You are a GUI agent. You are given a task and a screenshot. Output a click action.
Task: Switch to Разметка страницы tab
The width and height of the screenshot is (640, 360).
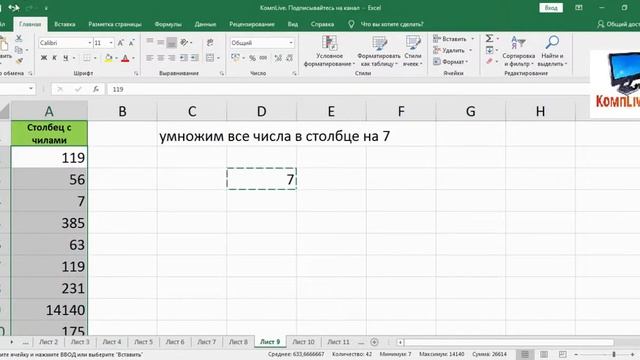(x=115, y=24)
